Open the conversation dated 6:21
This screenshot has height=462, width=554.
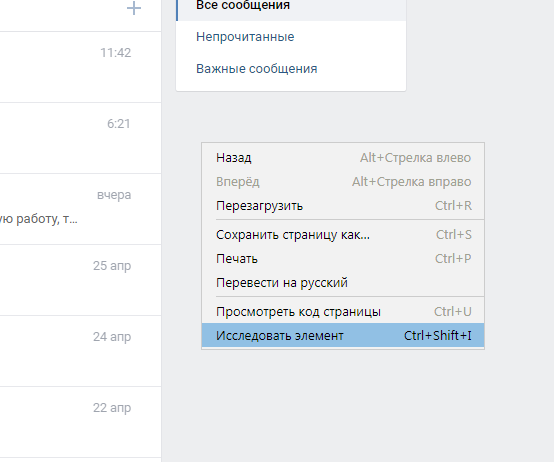[81, 138]
